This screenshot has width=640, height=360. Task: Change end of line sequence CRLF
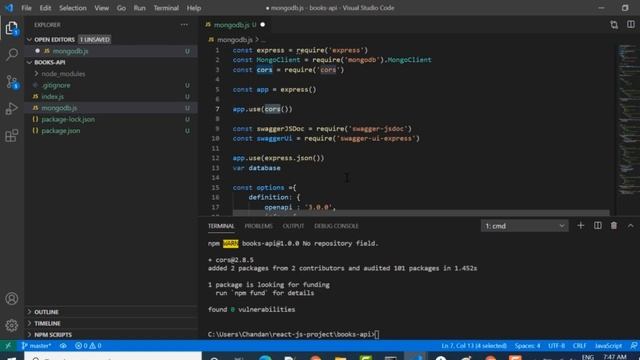[x=579, y=346]
